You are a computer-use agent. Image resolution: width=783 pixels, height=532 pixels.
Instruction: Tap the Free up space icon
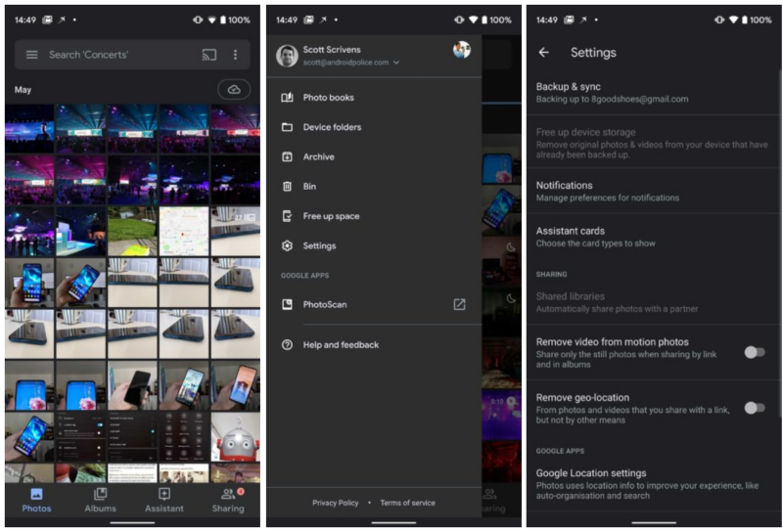pyautogui.click(x=287, y=216)
